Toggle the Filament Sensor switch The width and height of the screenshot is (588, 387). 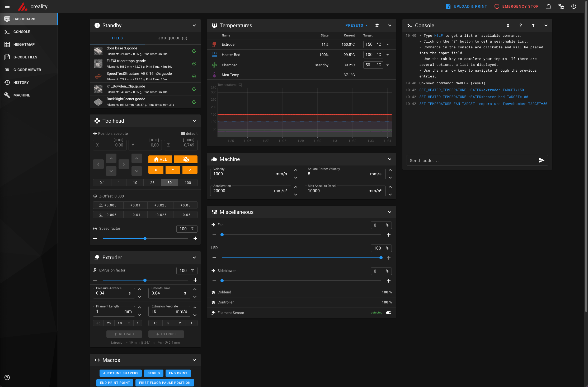click(x=388, y=313)
